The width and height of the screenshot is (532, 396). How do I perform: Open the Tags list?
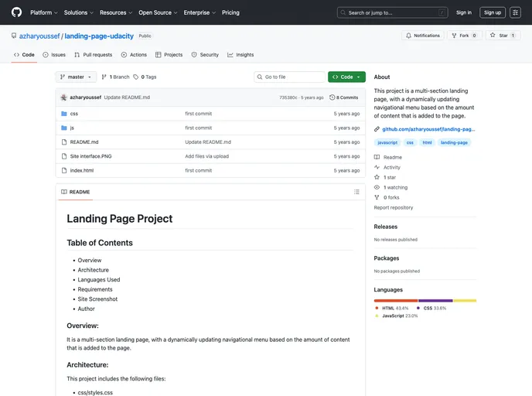coord(145,77)
